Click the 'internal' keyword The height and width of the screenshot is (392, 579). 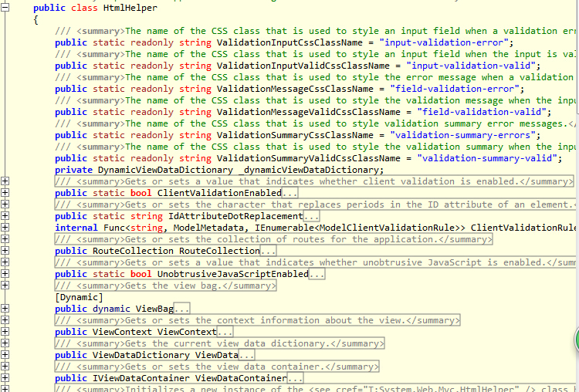pos(76,228)
